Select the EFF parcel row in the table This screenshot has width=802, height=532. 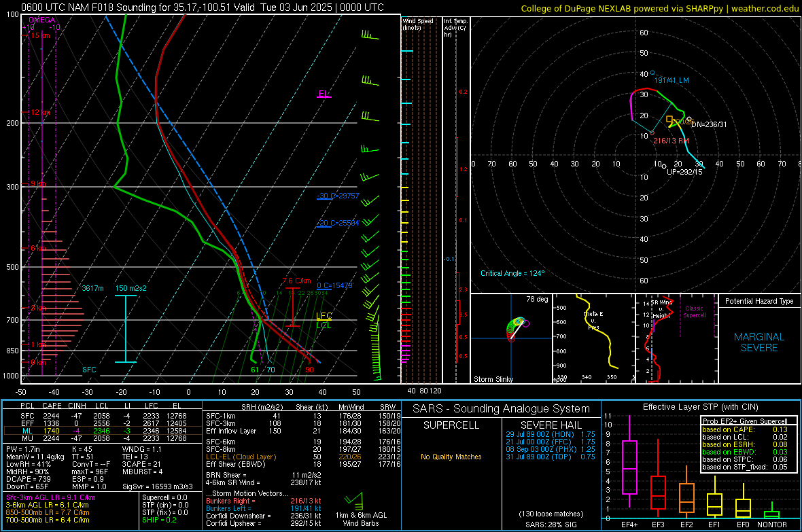(x=103, y=423)
